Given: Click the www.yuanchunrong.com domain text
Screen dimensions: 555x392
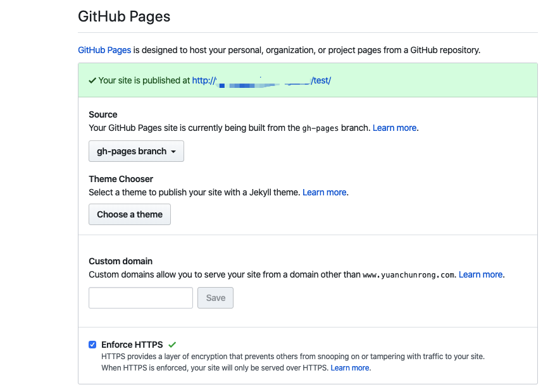Looking at the screenshot, I should tap(409, 275).
